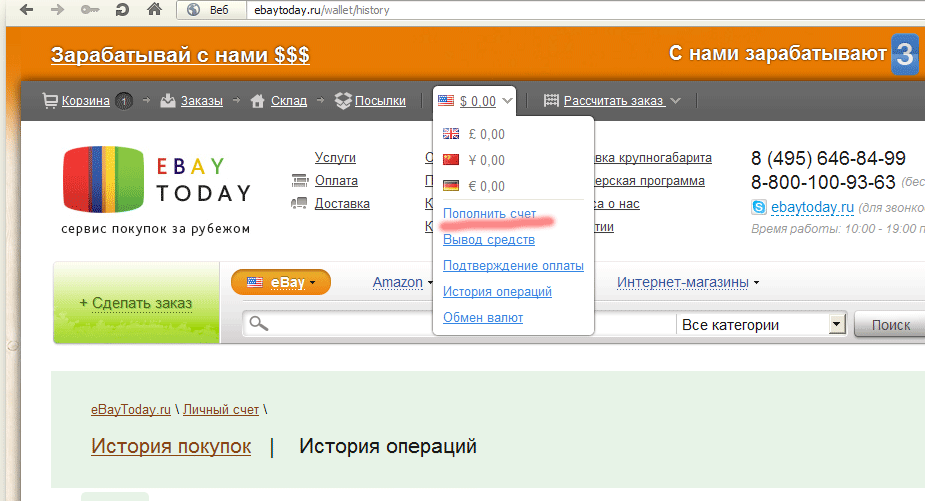Screen dimensions: 925x501
Task: Open the partner link ending in программа
Action: click(x=650, y=181)
